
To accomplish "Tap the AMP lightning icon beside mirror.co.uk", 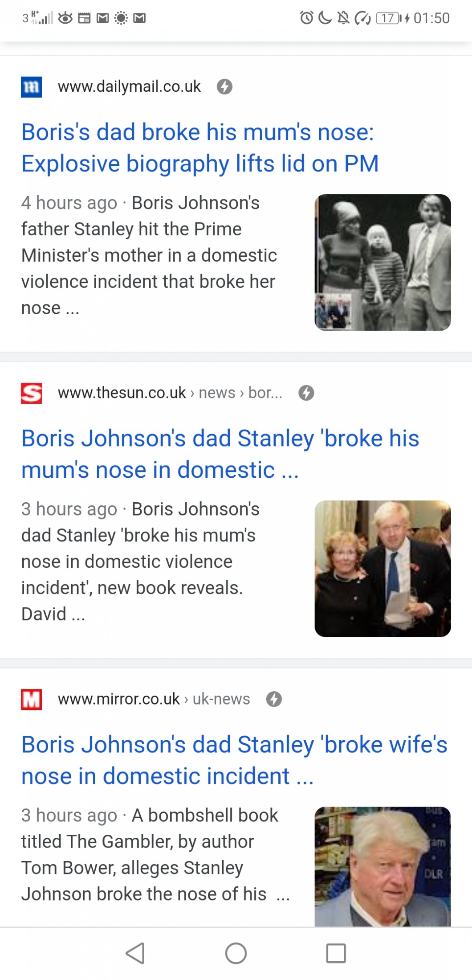I will click(274, 699).
